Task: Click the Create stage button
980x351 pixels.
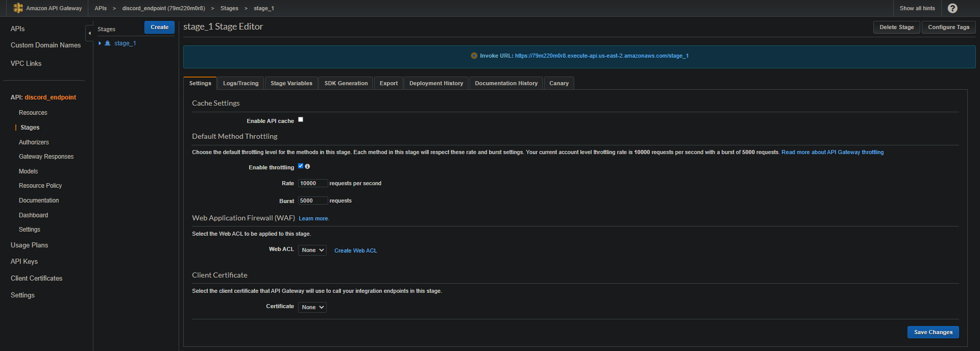Action: (159, 27)
